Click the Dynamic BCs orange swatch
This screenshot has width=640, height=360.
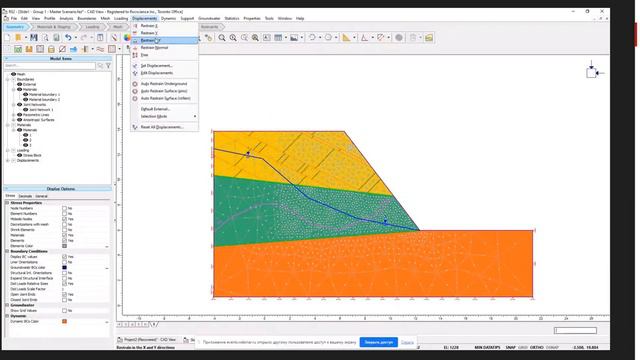64,322
